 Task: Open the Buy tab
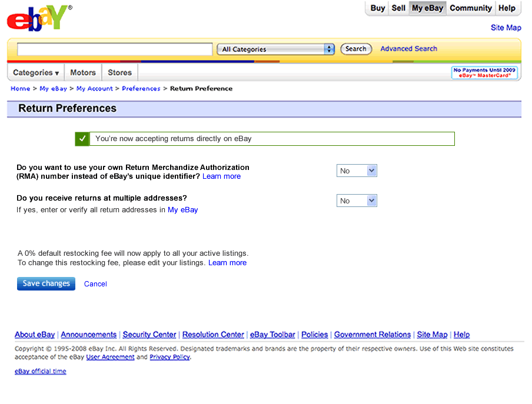pyautogui.click(x=377, y=8)
